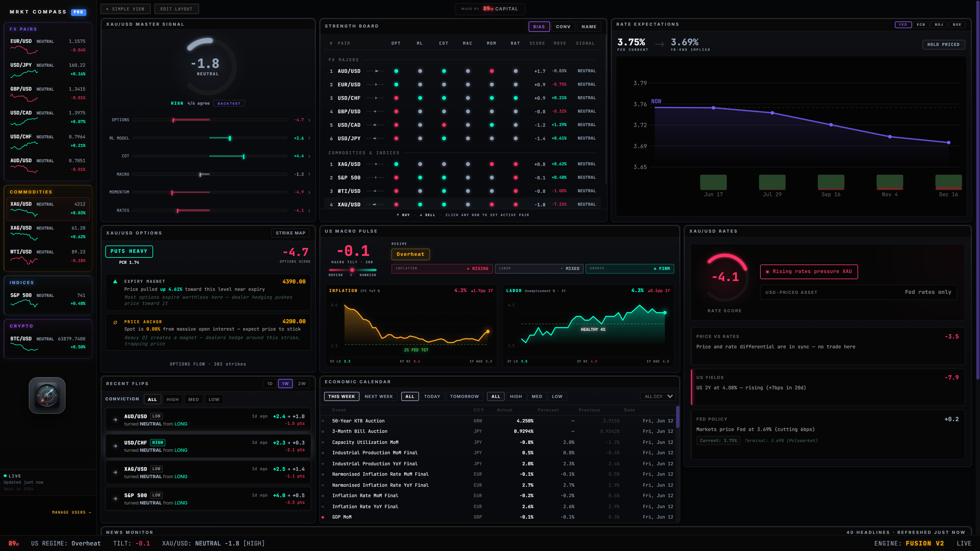Image resolution: width=980 pixels, height=551 pixels.
Task: Filter conviction by HIGH in Recent Flips
Action: click(172, 399)
